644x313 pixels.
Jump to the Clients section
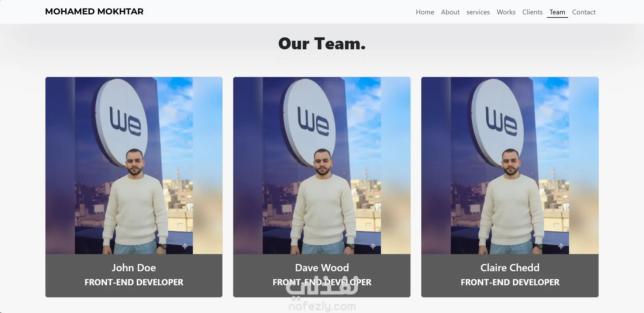point(532,12)
